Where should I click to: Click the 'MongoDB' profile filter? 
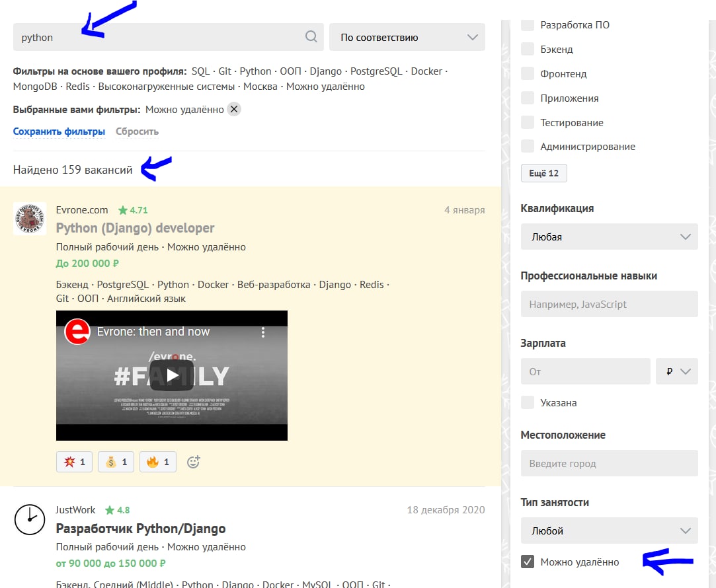coord(35,86)
